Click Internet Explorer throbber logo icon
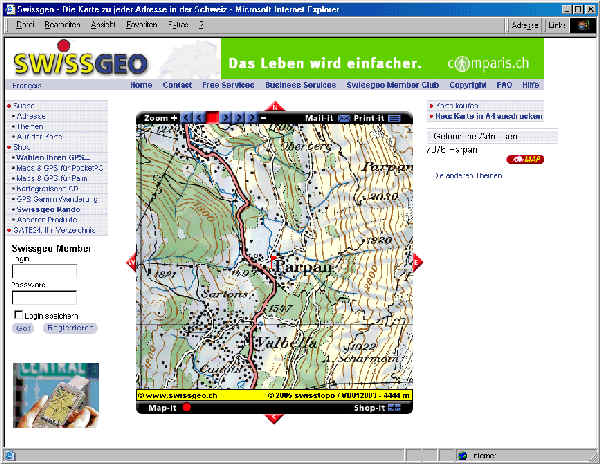600x464 pixels. 582,25
